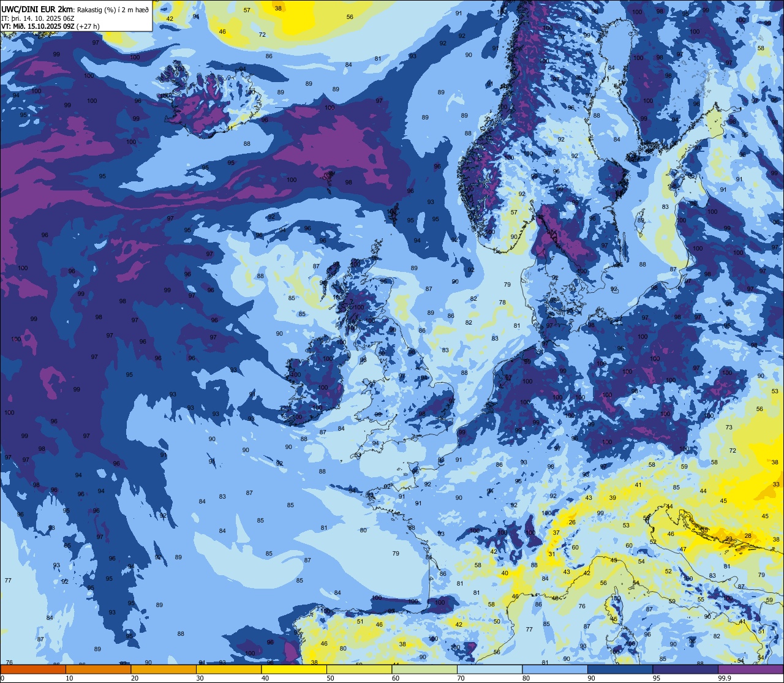Click the legend tick label "60"

[x=396, y=678]
